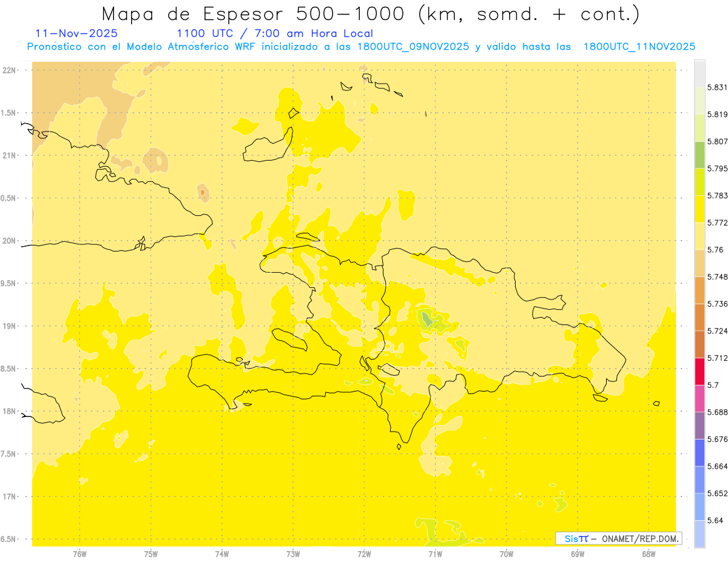Pick the pink swatch between 5.688 and 5.7

699,398
